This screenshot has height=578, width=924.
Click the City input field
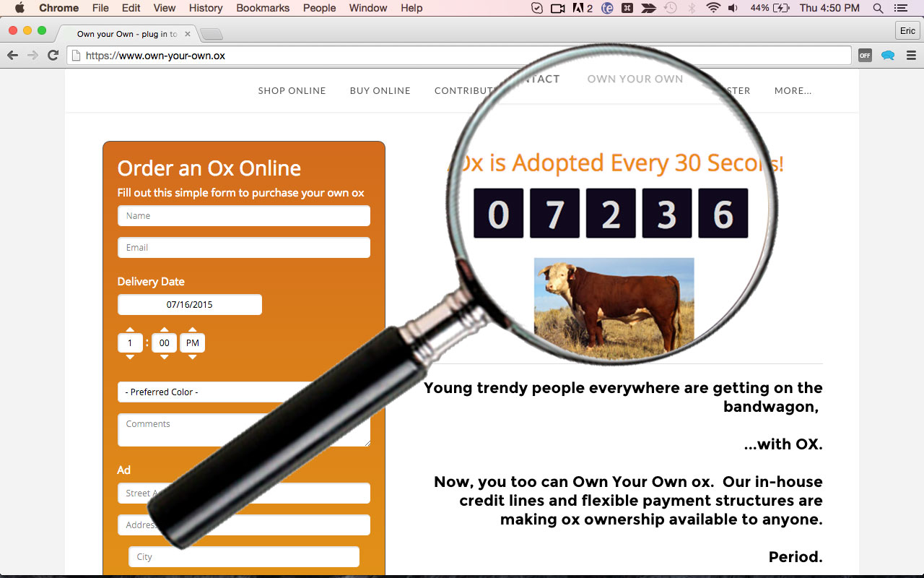click(x=244, y=556)
